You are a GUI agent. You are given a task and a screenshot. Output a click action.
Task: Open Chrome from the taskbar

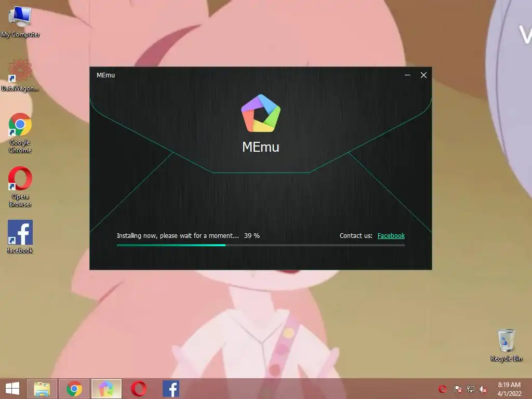pyautogui.click(x=74, y=389)
